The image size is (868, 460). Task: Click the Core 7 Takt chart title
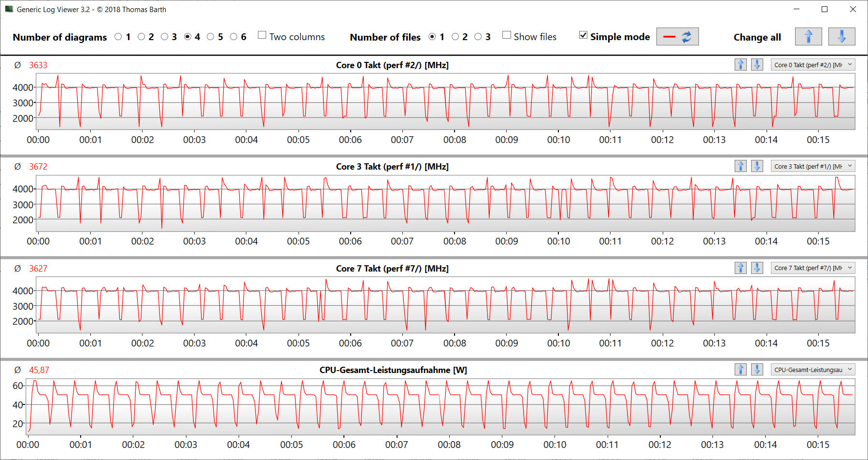[x=392, y=268]
